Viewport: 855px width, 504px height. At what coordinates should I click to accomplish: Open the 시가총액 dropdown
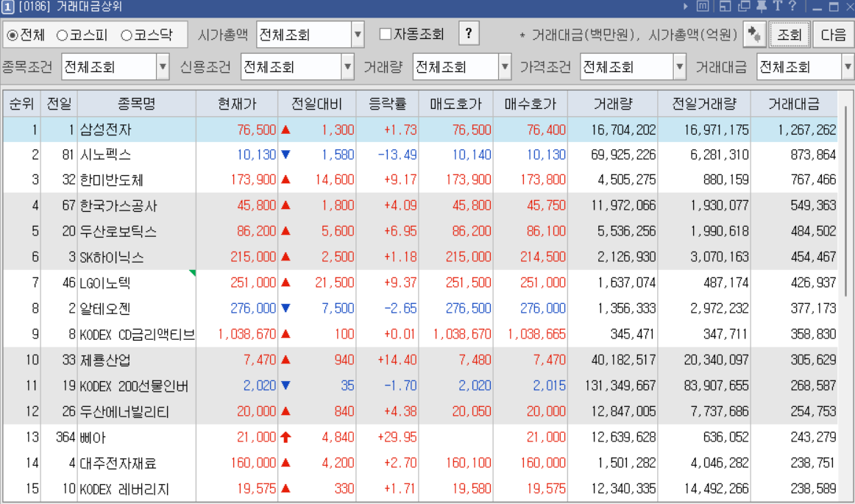(x=358, y=35)
